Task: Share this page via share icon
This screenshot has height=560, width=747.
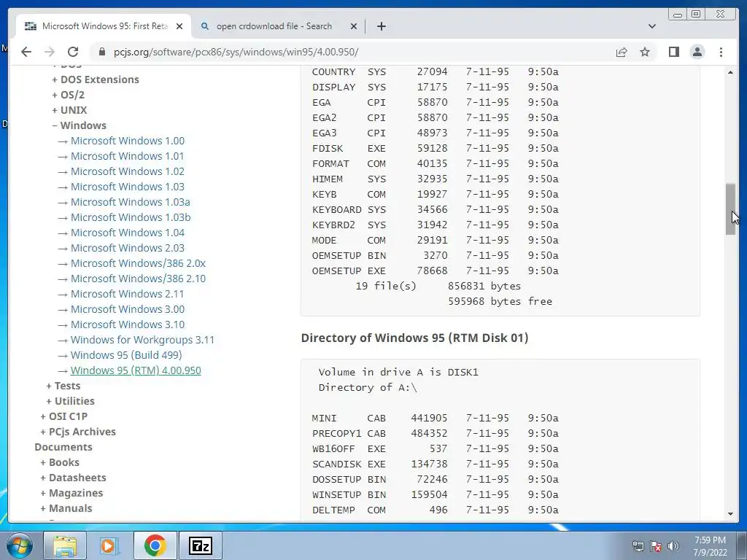Action: point(622,52)
